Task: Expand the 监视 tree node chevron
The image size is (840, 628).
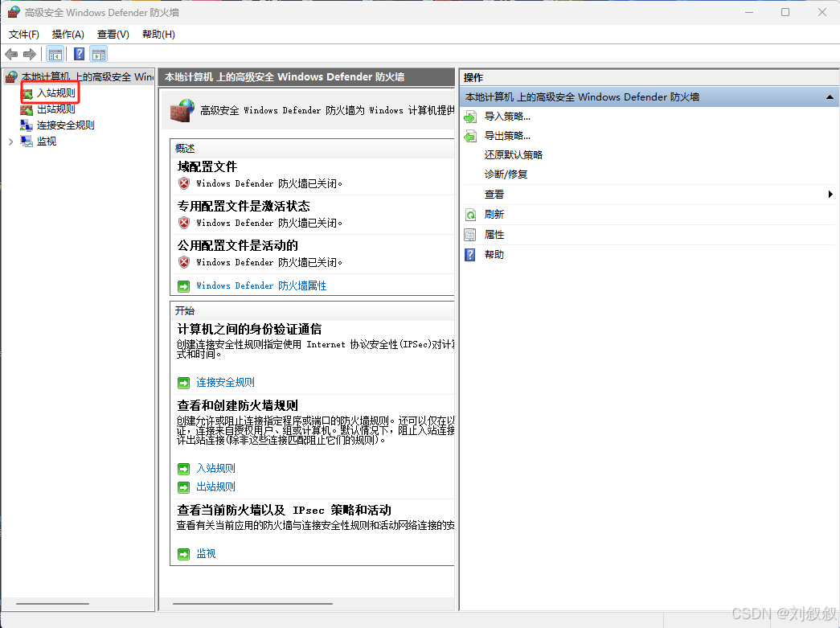Action: (10, 141)
